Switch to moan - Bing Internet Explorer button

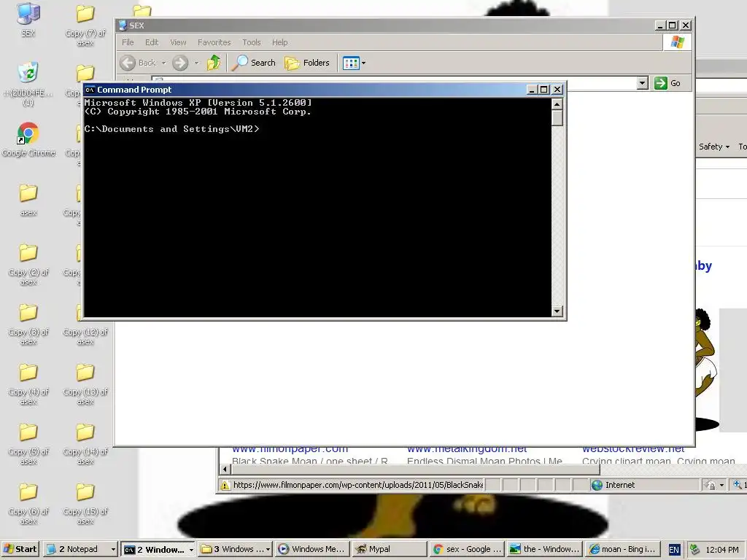[x=622, y=549]
